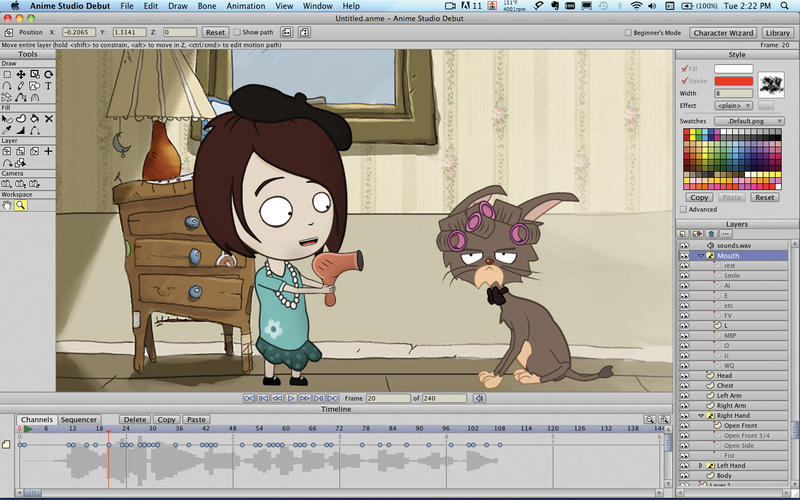Viewport: 800px width, 500px height.
Task: Open the Effect dropdown showing plain
Action: 733,105
